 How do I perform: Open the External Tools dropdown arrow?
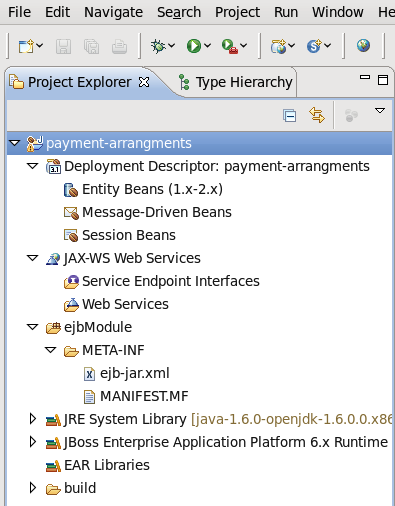[x=244, y=45]
